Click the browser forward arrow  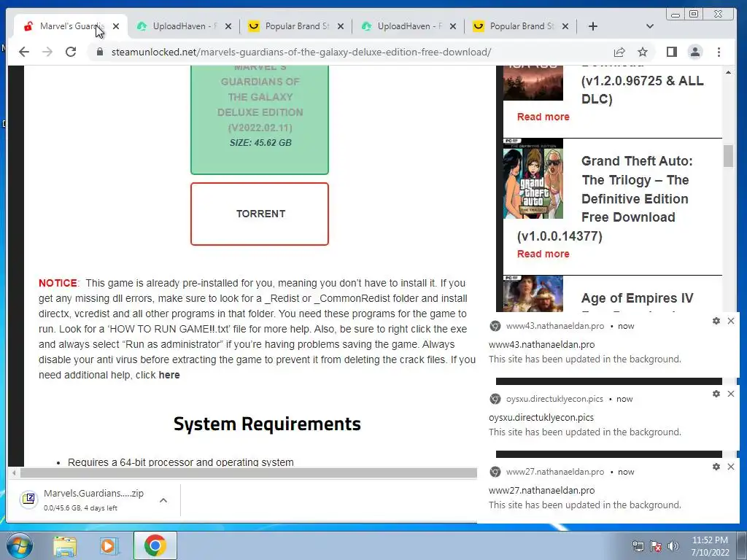[x=47, y=52]
